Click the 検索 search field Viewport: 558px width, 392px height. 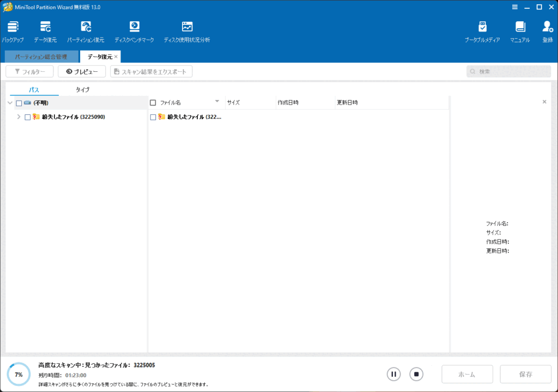pos(512,71)
